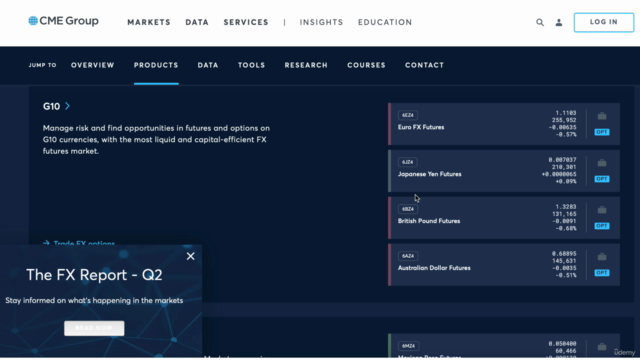Close the FX Report popup
This screenshot has height=360, width=640.
[x=191, y=256]
